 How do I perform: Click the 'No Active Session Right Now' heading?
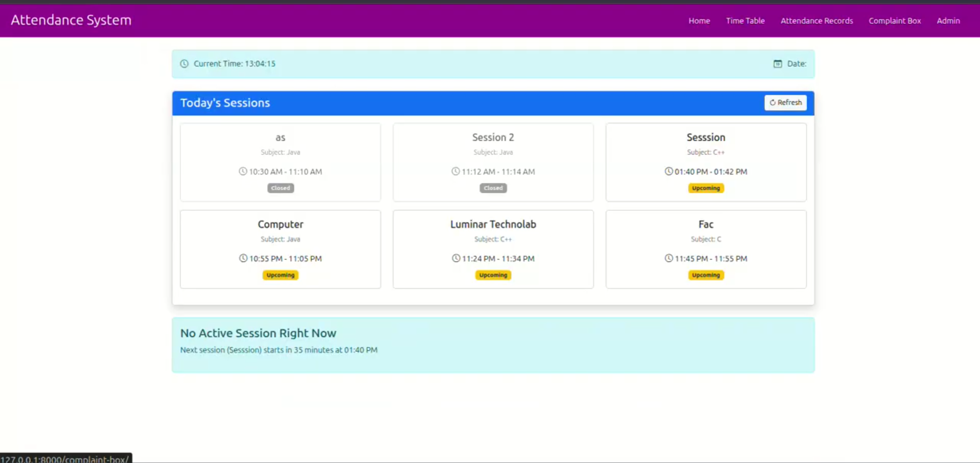click(258, 333)
